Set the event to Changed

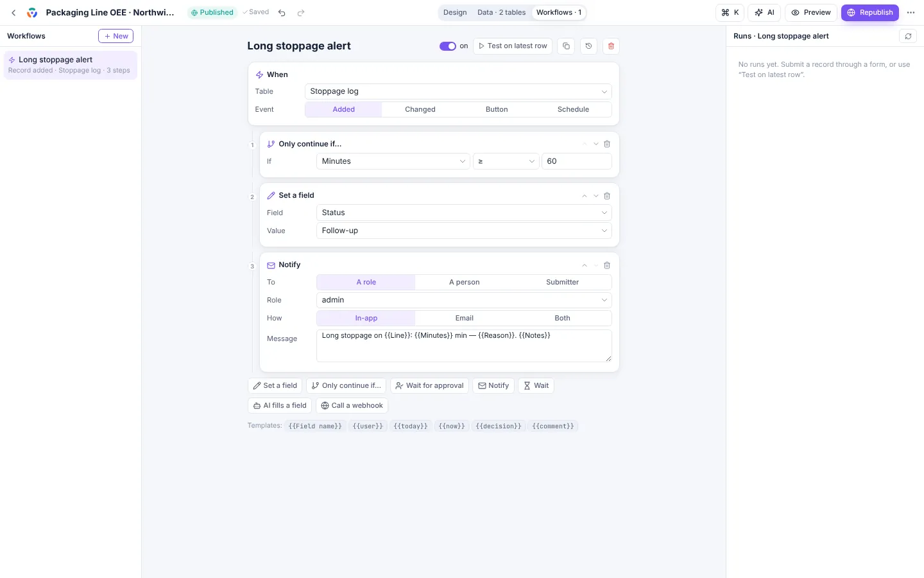click(420, 109)
